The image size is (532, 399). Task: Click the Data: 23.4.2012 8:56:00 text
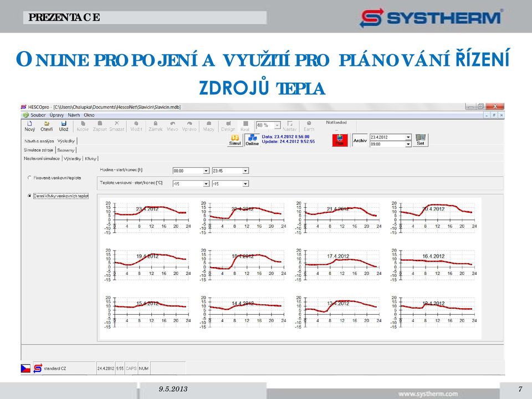click(x=285, y=137)
